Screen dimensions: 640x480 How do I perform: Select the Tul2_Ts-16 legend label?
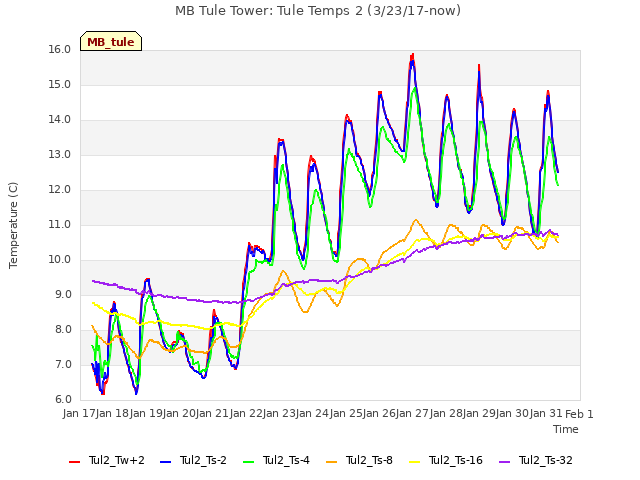pyautogui.click(x=456, y=460)
